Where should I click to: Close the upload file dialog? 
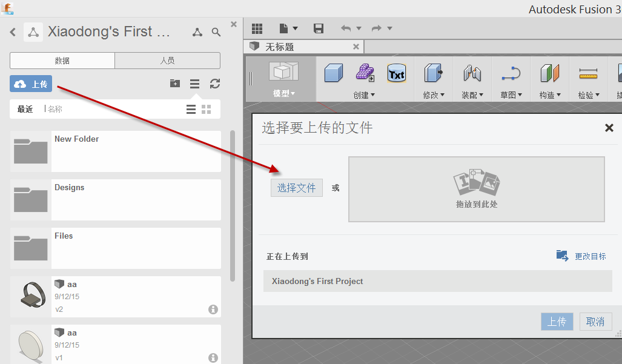coord(609,128)
